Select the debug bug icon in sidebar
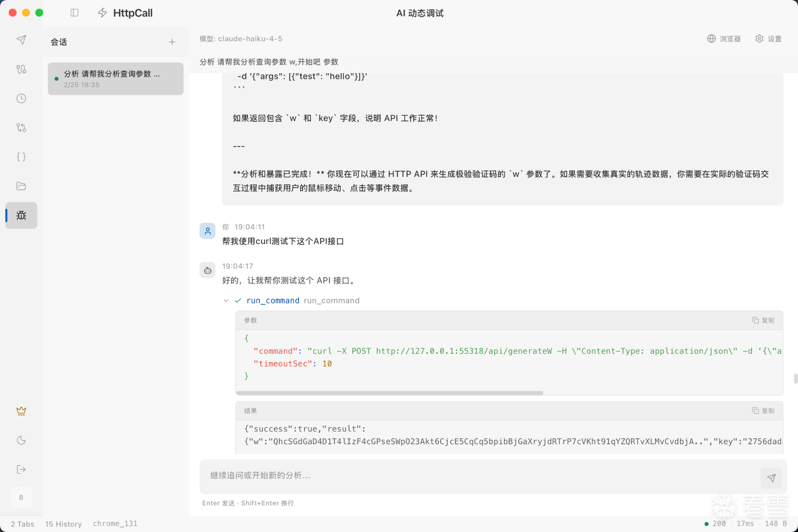The image size is (798, 532). click(x=21, y=215)
